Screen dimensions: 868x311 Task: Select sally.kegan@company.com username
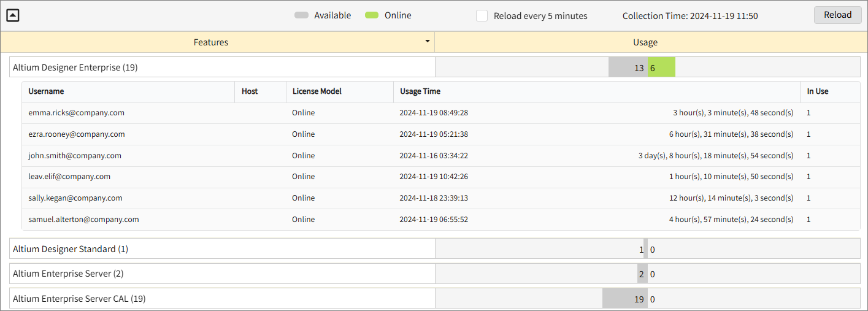pos(75,198)
